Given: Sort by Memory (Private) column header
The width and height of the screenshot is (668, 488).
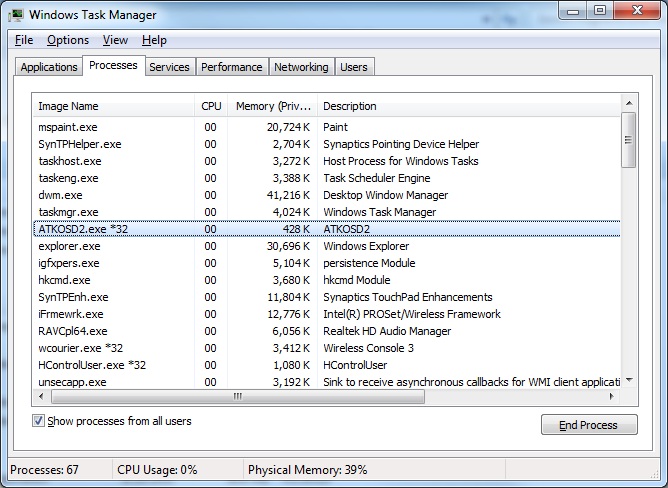Looking at the screenshot, I should [273, 106].
